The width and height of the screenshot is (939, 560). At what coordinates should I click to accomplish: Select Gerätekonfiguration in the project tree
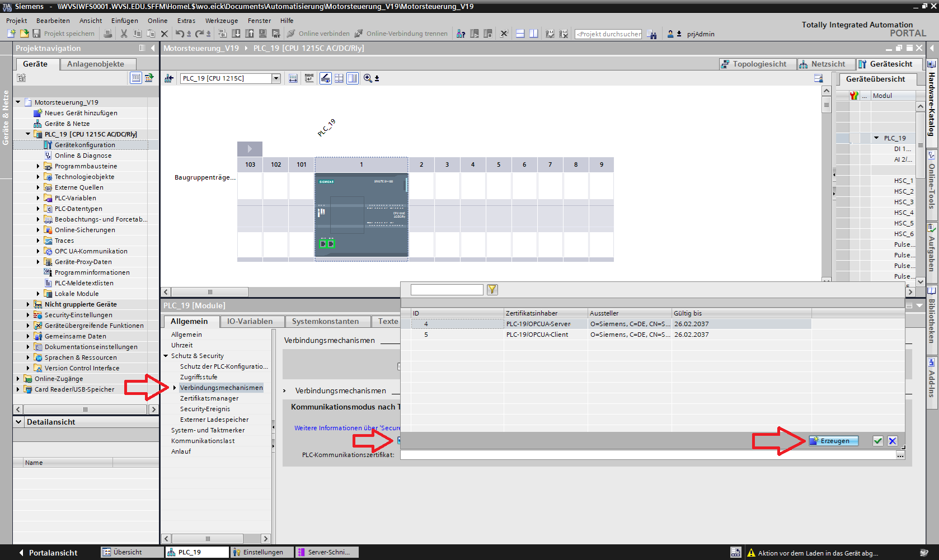coord(85,145)
